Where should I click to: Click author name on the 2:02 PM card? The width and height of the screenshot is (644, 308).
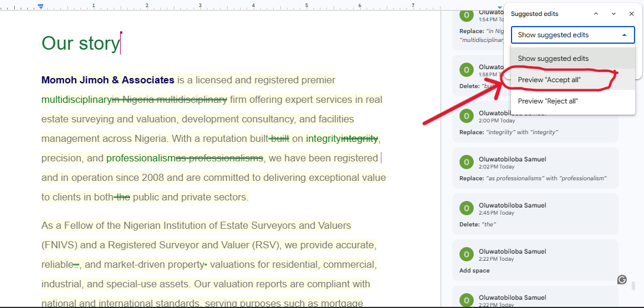[512, 159]
